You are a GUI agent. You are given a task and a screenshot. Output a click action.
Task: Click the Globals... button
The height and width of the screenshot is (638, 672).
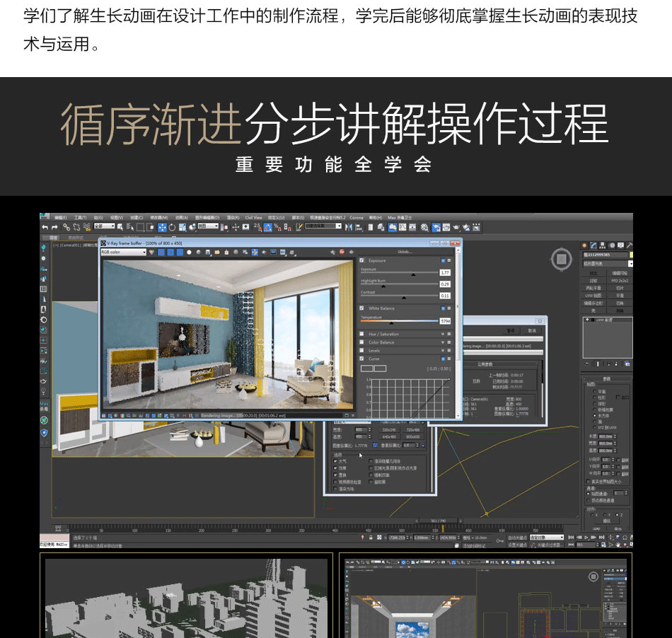click(x=405, y=252)
